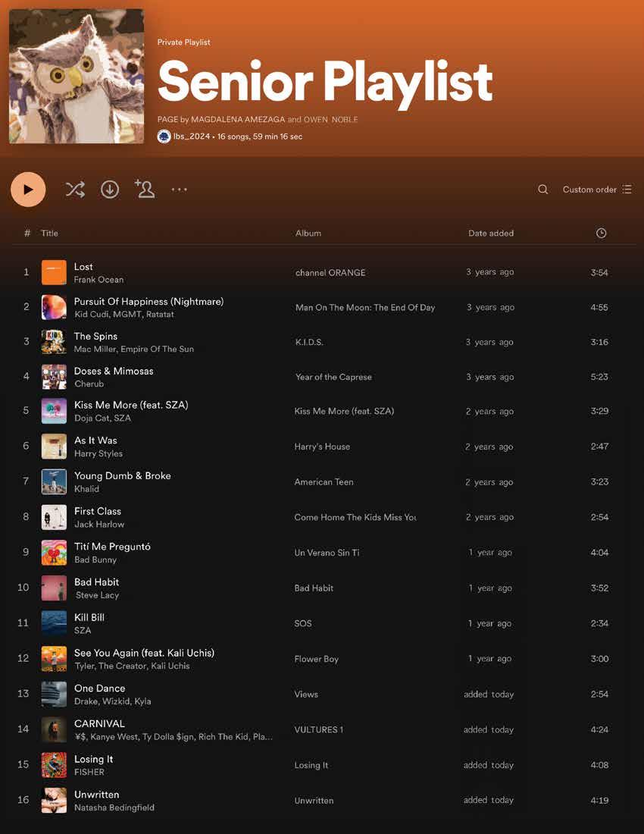Open the Flower Boy album link
The width and height of the screenshot is (644, 834).
click(x=316, y=659)
